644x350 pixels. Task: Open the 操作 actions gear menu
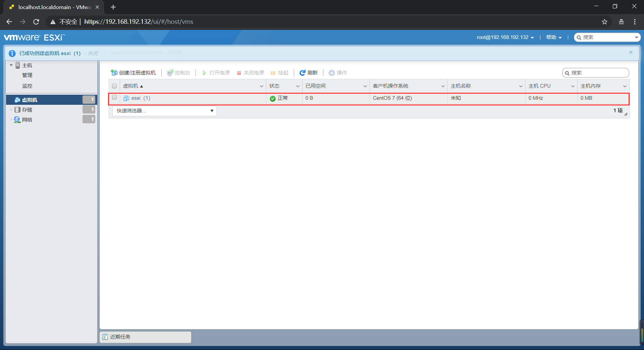pos(338,73)
